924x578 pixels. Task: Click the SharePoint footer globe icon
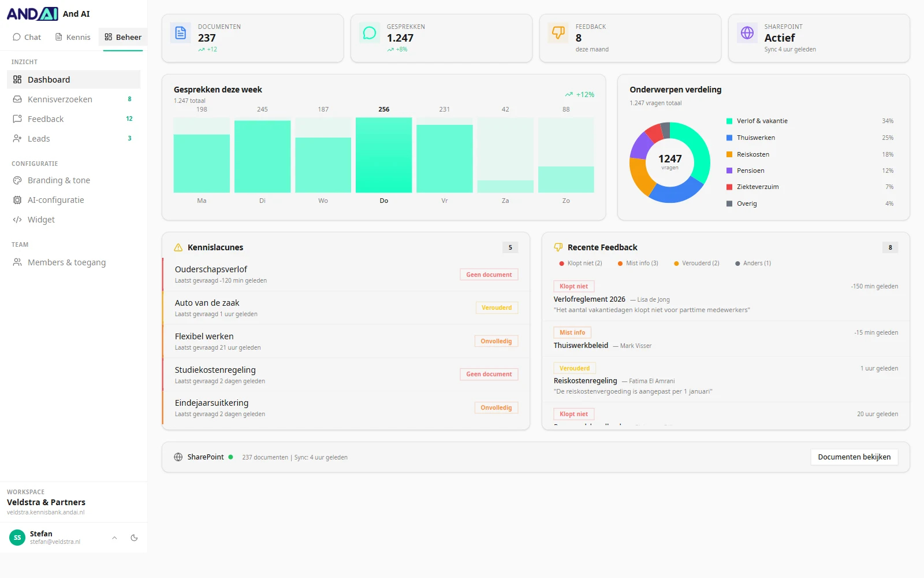tap(178, 457)
